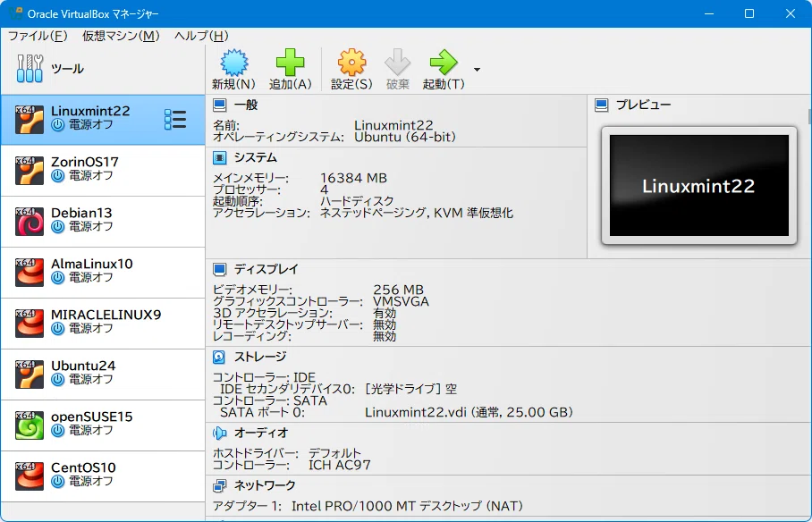Select the Debian13 swirl icon
Screen dimensions: 812x522
(29, 221)
